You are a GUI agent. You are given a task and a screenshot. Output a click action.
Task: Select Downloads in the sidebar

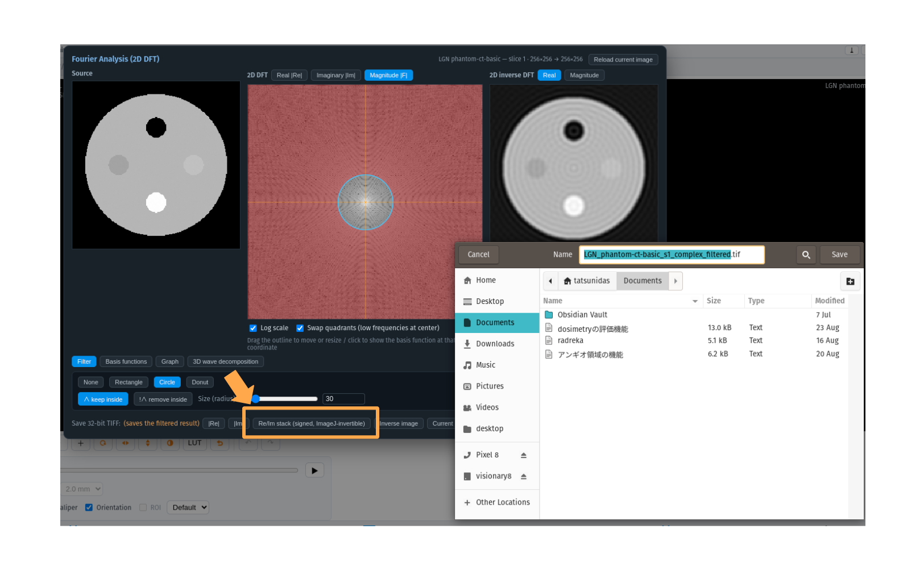pyautogui.click(x=497, y=344)
